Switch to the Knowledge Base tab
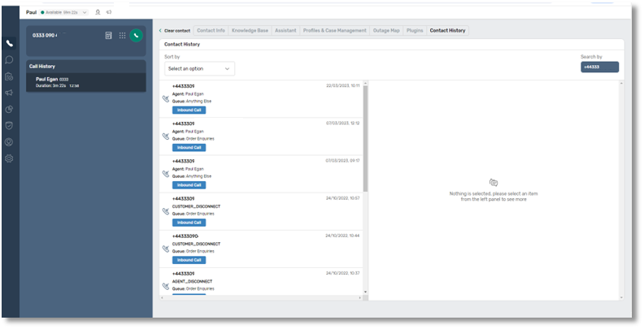Screen dimensions: 644x329 pos(249,31)
